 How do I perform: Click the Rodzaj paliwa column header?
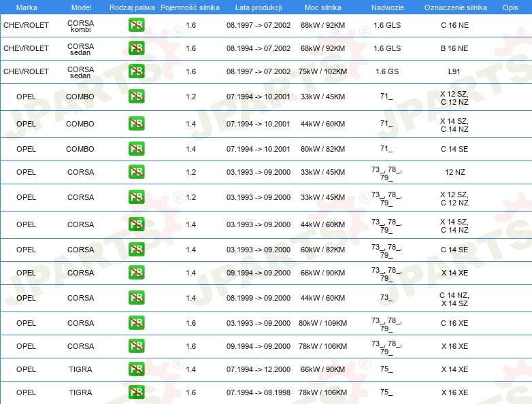point(132,7)
